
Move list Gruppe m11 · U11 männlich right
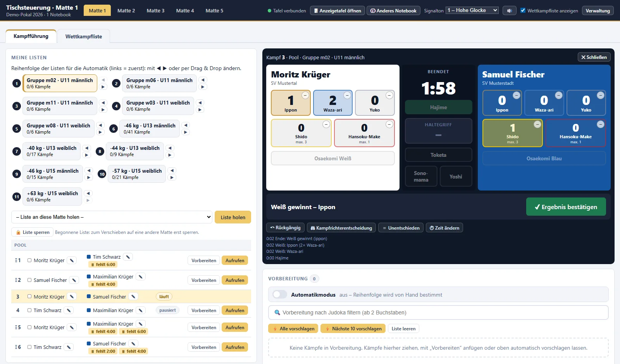point(103,110)
